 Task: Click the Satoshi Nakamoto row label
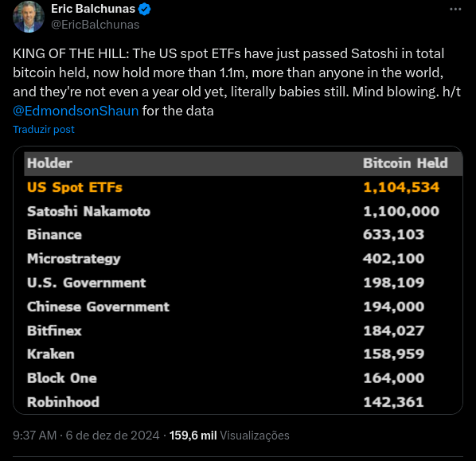click(88, 211)
